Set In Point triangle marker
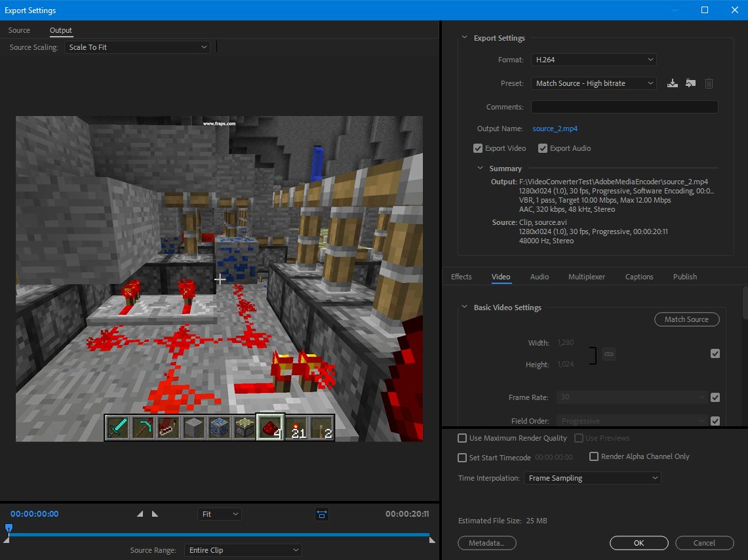Viewport: 748px width, 560px height. click(x=140, y=513)
